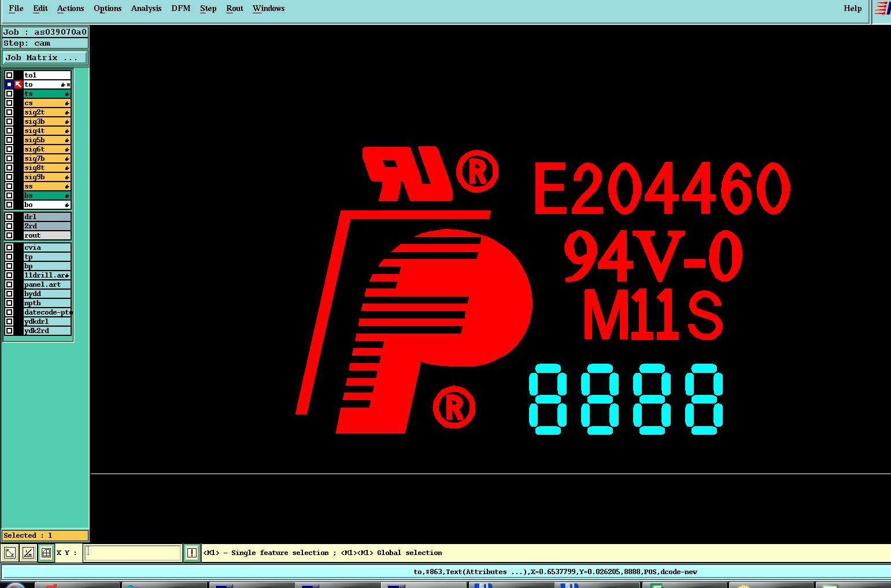Select layer name bp
This screenshot has height=588, width=891.
tap(47, 266)
